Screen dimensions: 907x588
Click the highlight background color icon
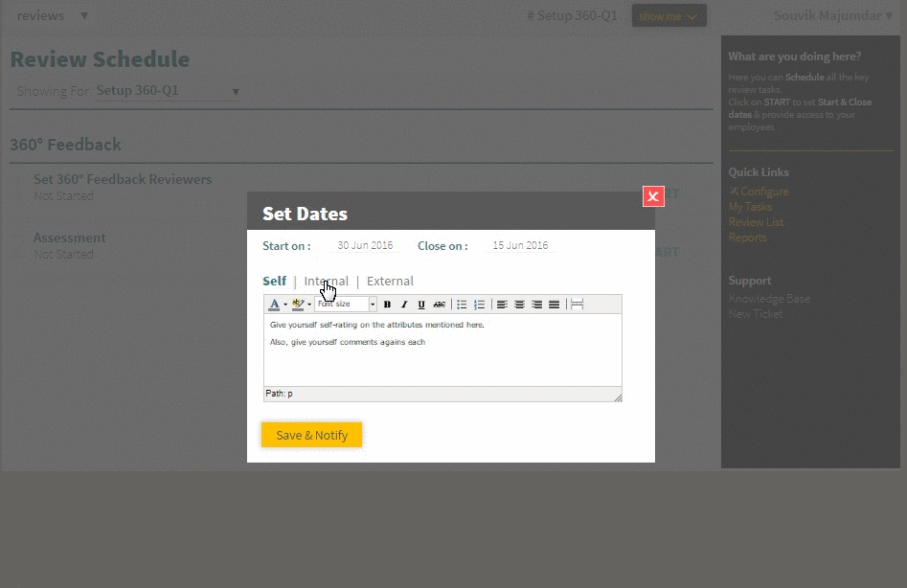(x=298, y=305)
